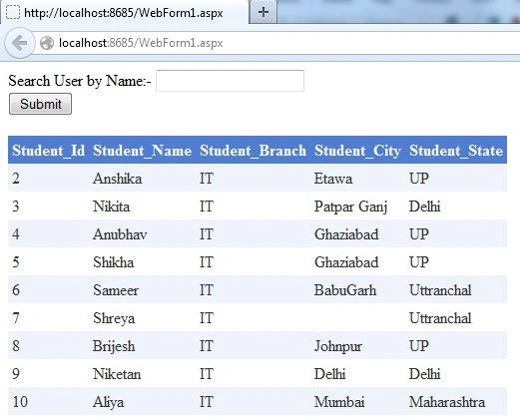Click the browser back arrow button
Image resolution: width=520 pixels, height=420 pixels.
pyautogui.click(x=19, y=43)
